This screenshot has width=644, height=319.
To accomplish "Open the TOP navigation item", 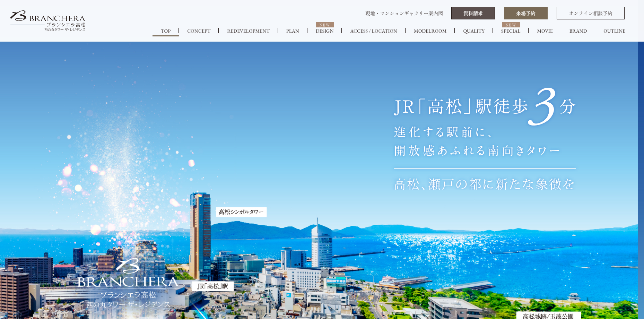I will (x=166, y=31).
